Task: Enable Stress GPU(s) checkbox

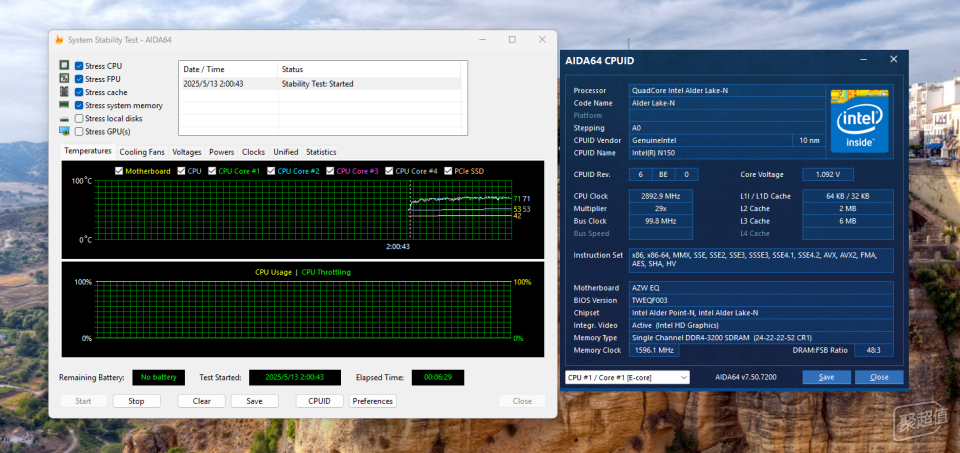Action: (x=79, y=132)
